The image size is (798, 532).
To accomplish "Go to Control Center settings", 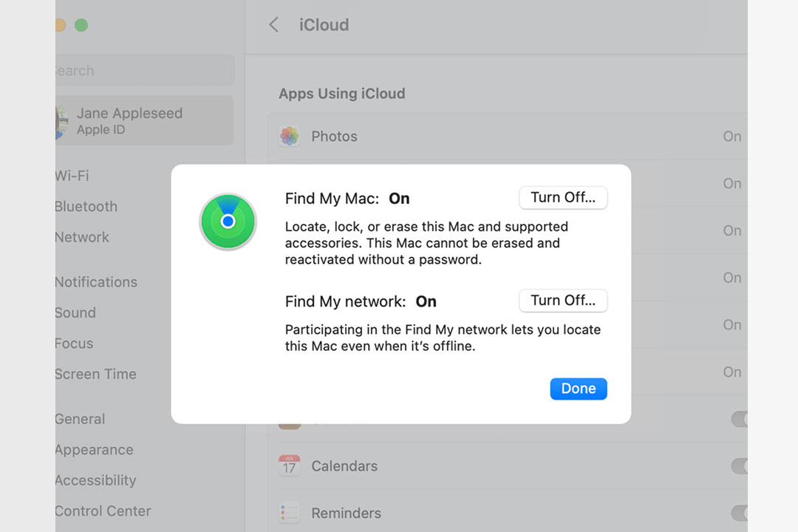I will click(x=103, y=511).
